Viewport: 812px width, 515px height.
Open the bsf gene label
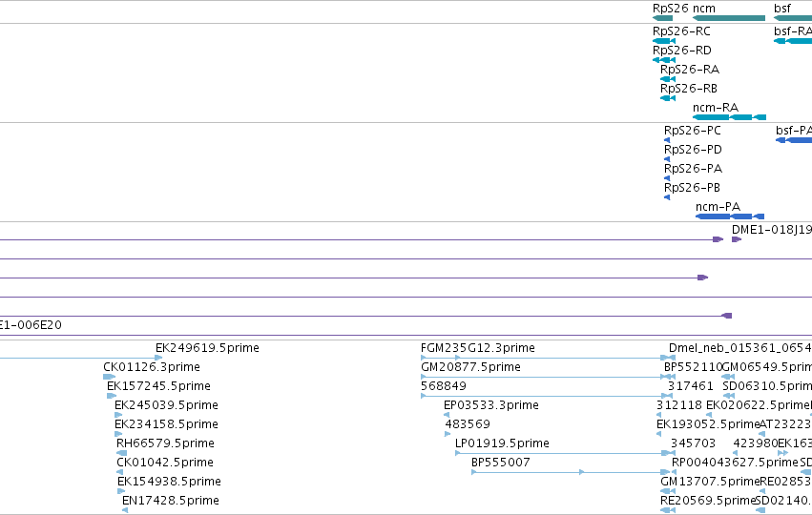point(782,9)
